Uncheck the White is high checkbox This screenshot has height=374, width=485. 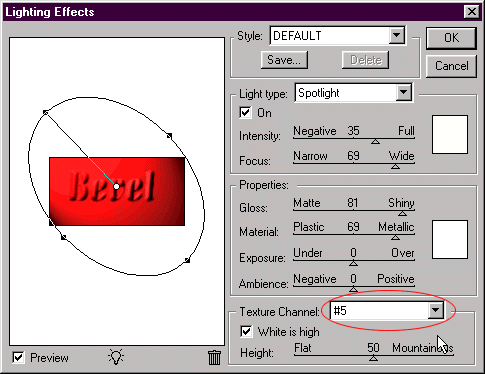click(x=246, y=331)
